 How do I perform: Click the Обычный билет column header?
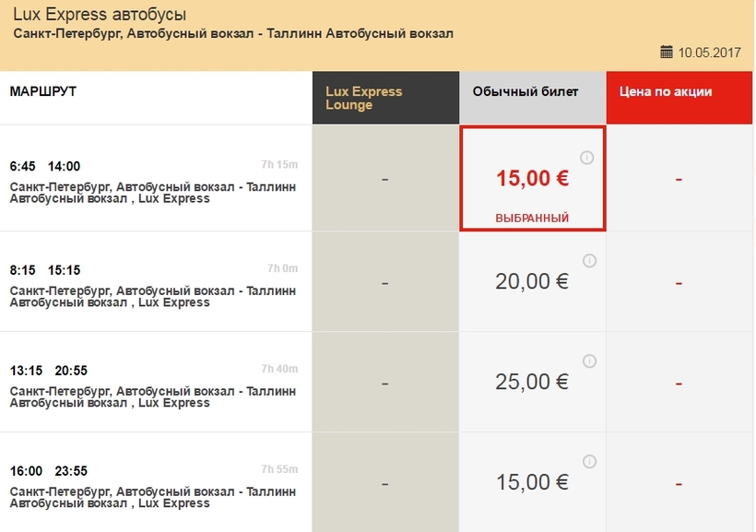pos(533,98)
